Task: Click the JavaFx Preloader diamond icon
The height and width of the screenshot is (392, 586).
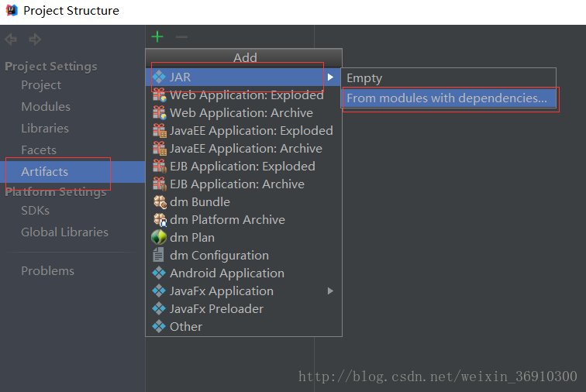Action: (159, 308)
